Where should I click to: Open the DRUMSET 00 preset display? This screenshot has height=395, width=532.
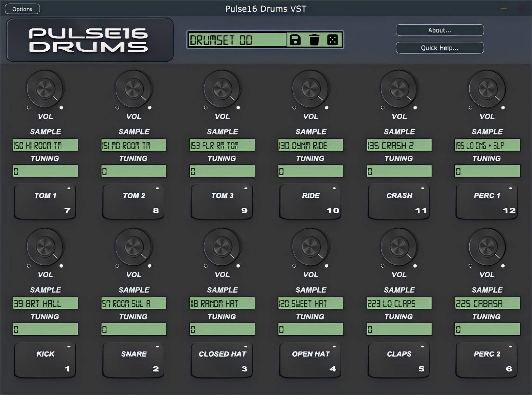pos(237,40)
